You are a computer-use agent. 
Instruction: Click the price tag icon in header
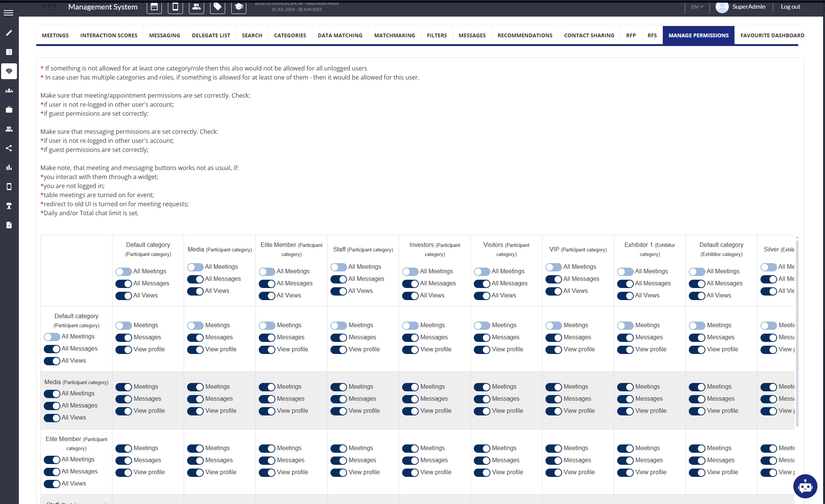pos(217,7)
